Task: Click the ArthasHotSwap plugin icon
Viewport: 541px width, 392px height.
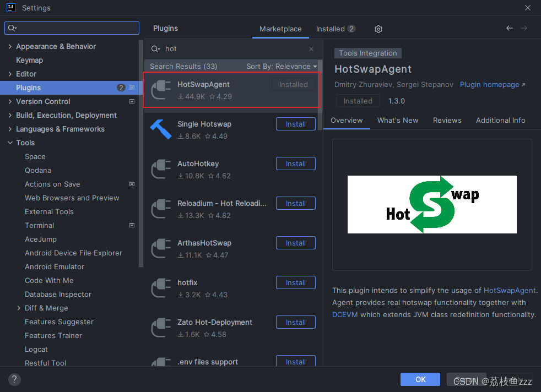Action: pyautogui.click(x=161, y=248)
